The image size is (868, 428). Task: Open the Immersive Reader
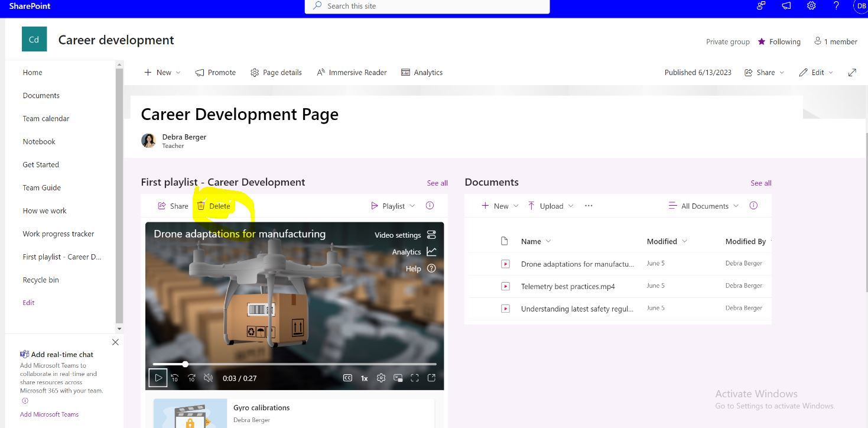coord(352,72)
